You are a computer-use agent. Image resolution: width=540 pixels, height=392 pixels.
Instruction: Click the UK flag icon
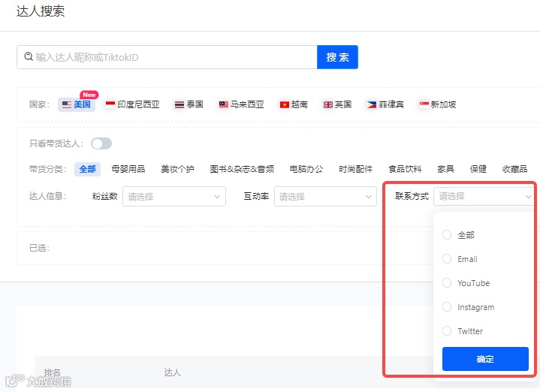click(x=328, y=104)
